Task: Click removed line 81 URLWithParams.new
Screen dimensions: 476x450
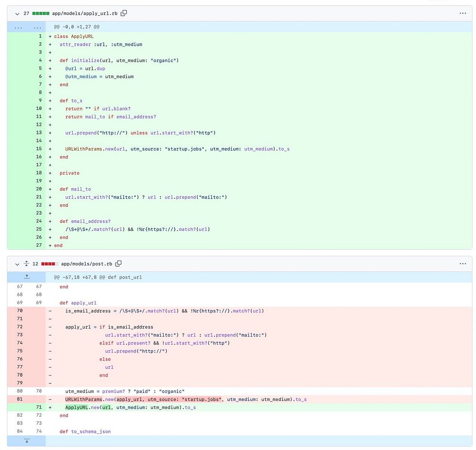Action: click(186, 400)
